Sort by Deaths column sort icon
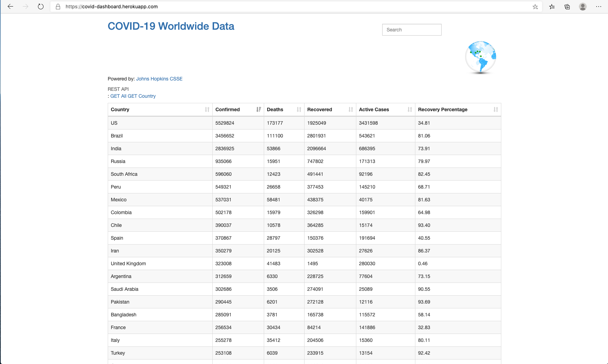608x364 pixels. click(x=299, y=109)
